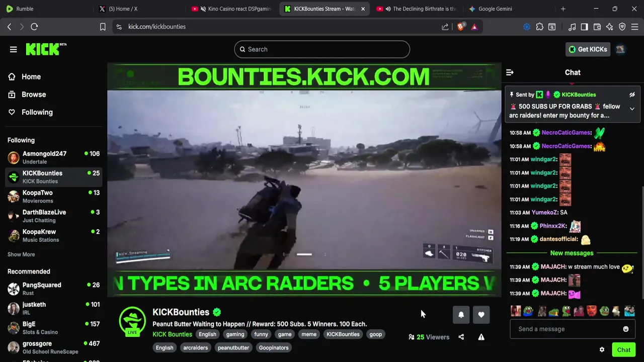Open grossgore recommended channel

tap(53, 347)
